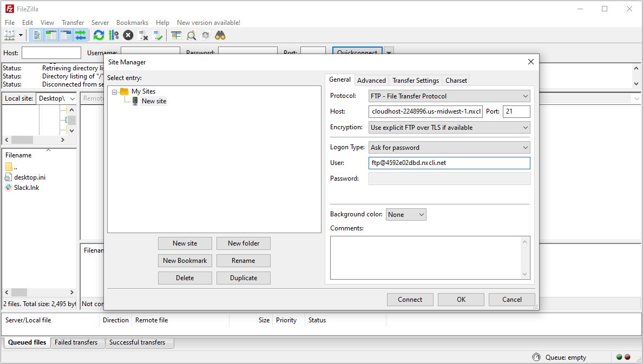Switch to the Transfer Settings tab

tap(416, 81)
